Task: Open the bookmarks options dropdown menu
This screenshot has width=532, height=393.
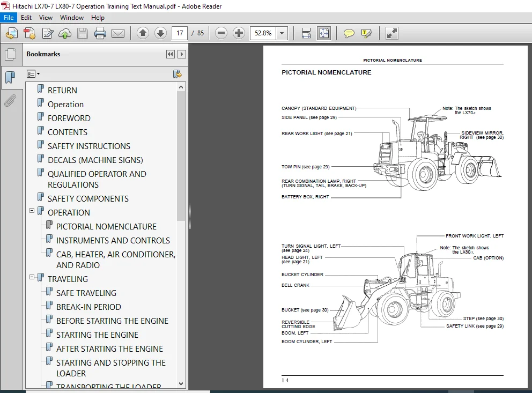Action: pyautogui.click(x=33, y=74)
